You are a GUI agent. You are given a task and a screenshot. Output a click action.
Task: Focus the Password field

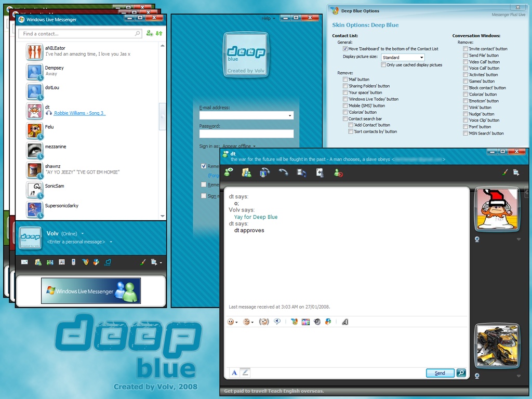click(246, 134)
